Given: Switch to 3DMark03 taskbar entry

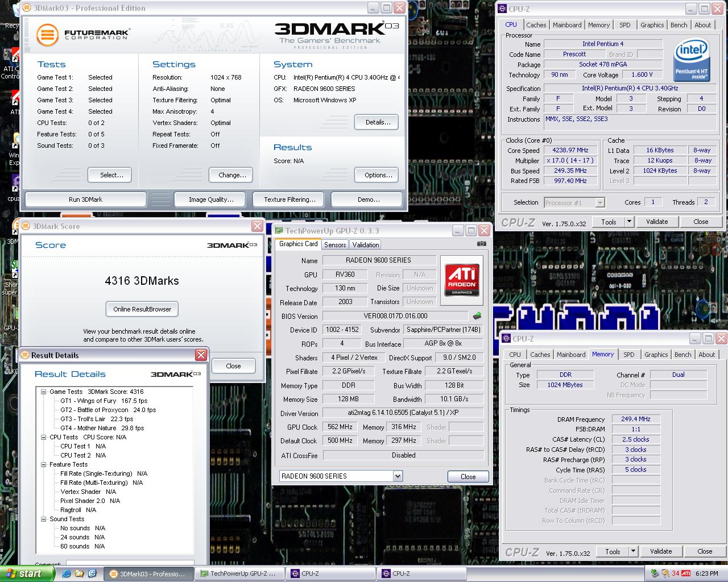Looking at the screenshot, I should tap(148, 573).
